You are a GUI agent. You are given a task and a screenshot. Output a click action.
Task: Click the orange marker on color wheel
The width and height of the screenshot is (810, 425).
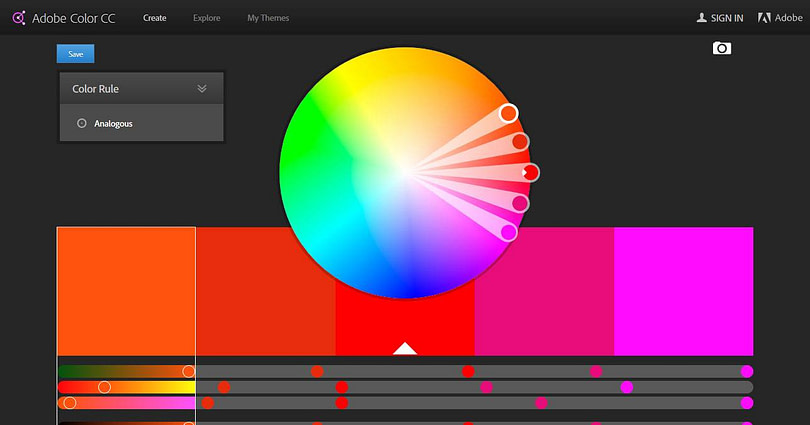pyautogui.click(x=509, y=113)
